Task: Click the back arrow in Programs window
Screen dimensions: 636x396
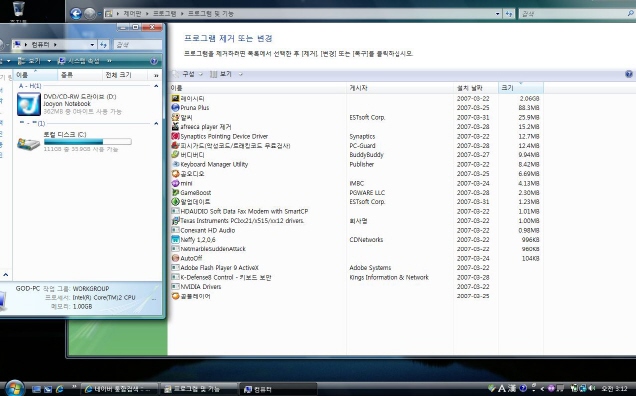Action: (x=76, y=13)
